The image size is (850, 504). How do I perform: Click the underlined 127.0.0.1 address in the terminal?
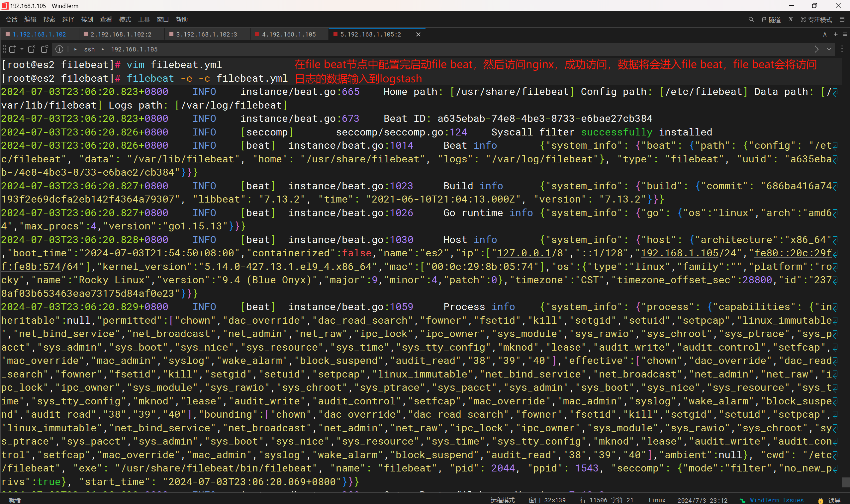[x=524, y=253]
